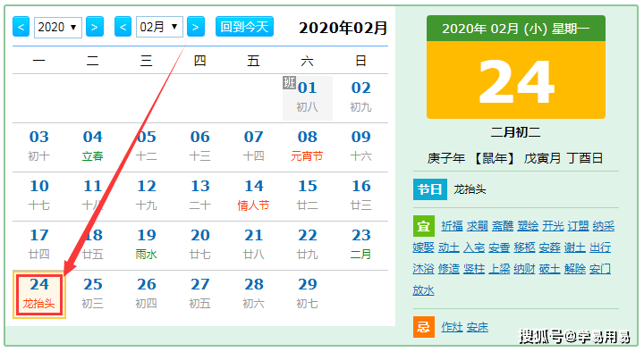644x352 pixels.
Task: Open the 移柩 link
Action: tap(524, 247)
